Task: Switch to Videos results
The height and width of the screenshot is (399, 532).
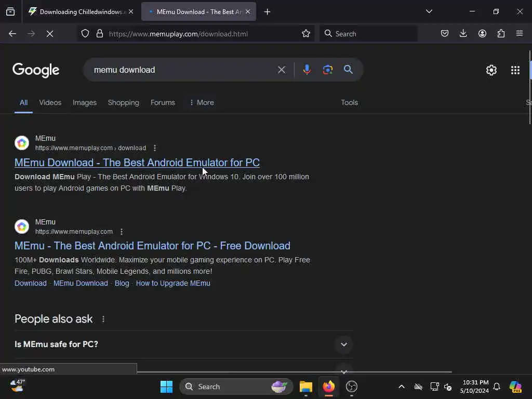Action: click(50, 102)
